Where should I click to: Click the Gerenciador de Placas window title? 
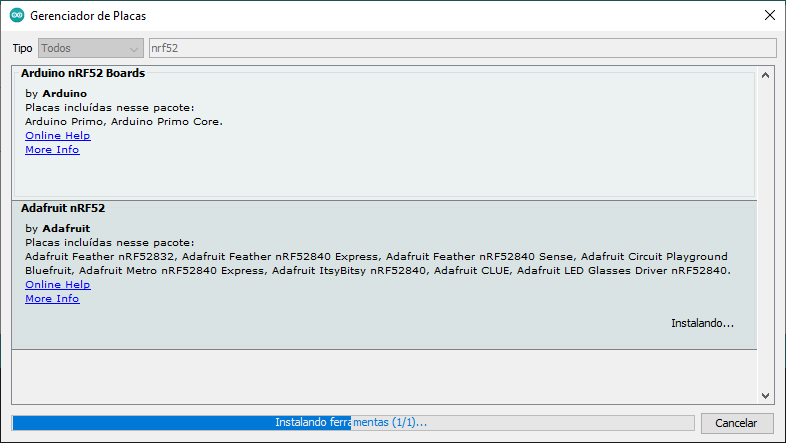coord(88,16)
